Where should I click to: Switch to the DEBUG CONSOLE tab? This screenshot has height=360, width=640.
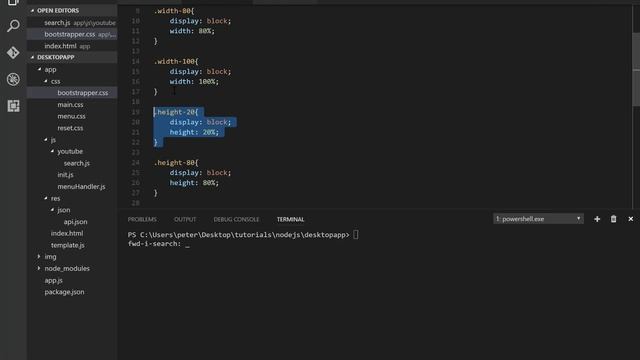click(236, 220)
